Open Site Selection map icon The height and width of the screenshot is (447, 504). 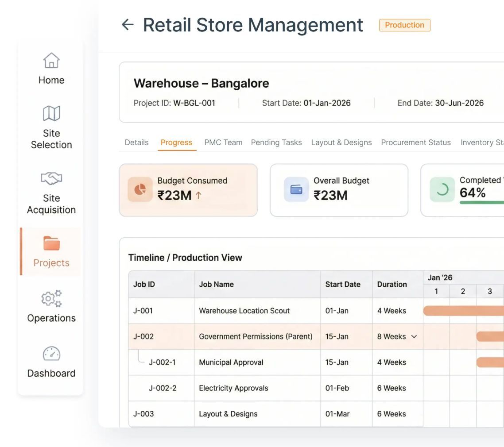51,113
